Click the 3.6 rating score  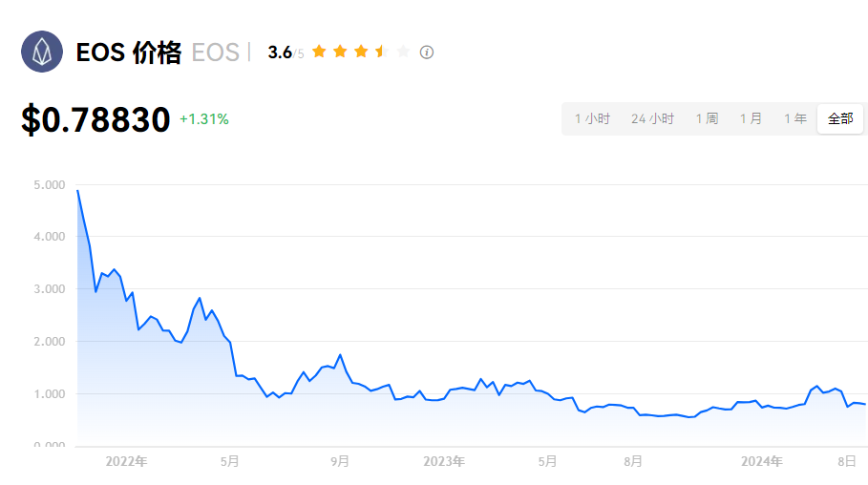[280, 53]
